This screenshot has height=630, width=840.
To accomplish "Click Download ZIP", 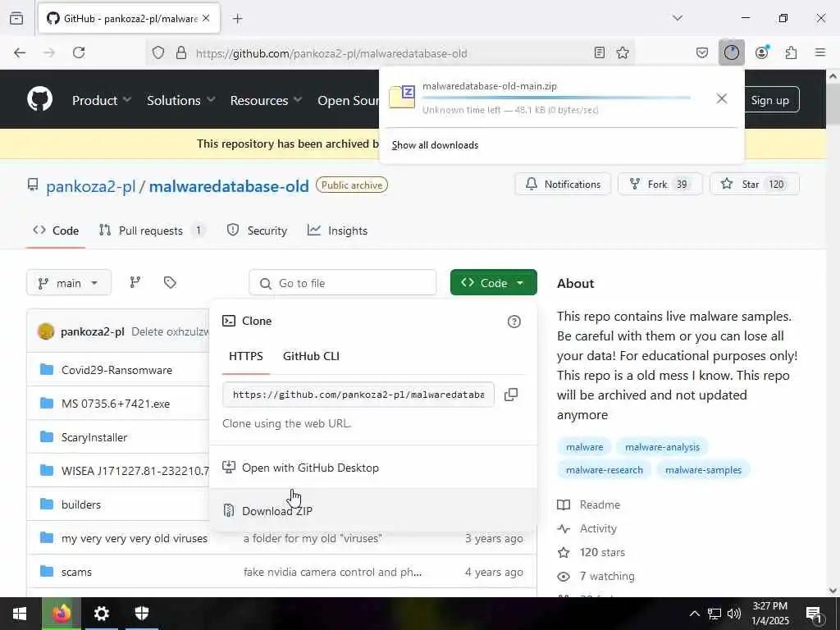I will point(373,510).
